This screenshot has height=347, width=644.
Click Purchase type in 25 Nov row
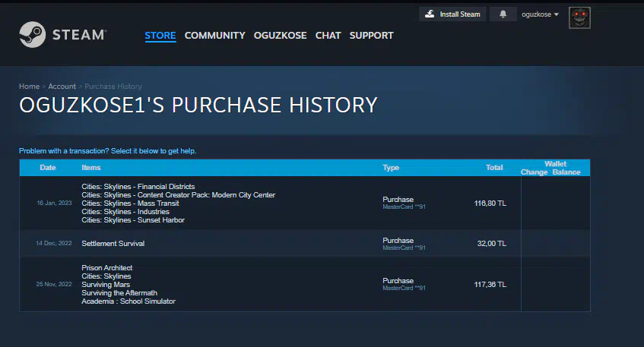[x=398, y=280]
